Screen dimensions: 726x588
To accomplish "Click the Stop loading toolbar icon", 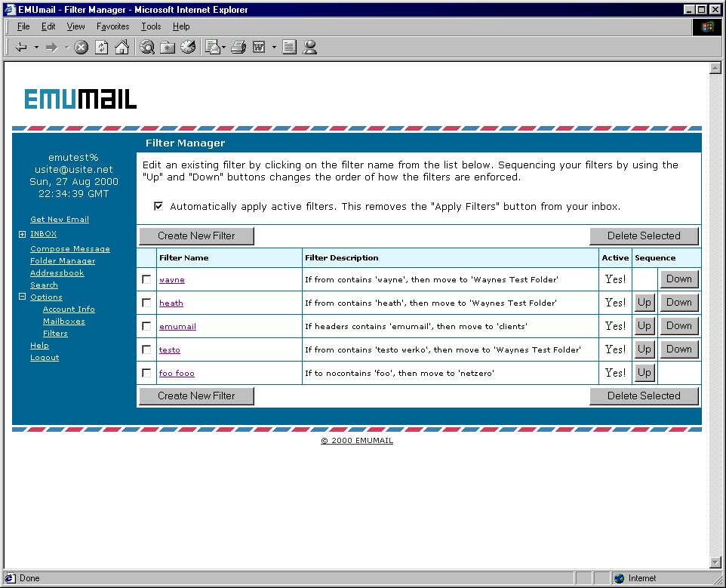I will [x=82, y=47].
